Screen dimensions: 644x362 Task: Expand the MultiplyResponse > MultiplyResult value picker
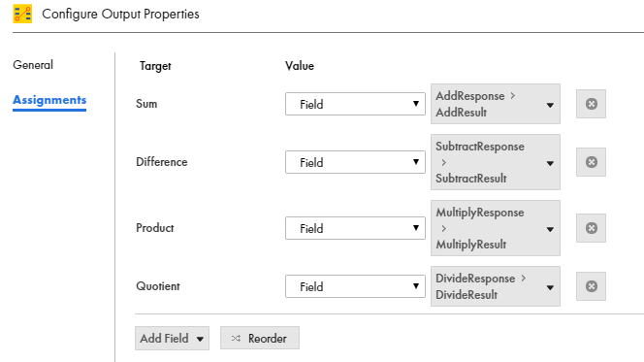pos(496,228)
